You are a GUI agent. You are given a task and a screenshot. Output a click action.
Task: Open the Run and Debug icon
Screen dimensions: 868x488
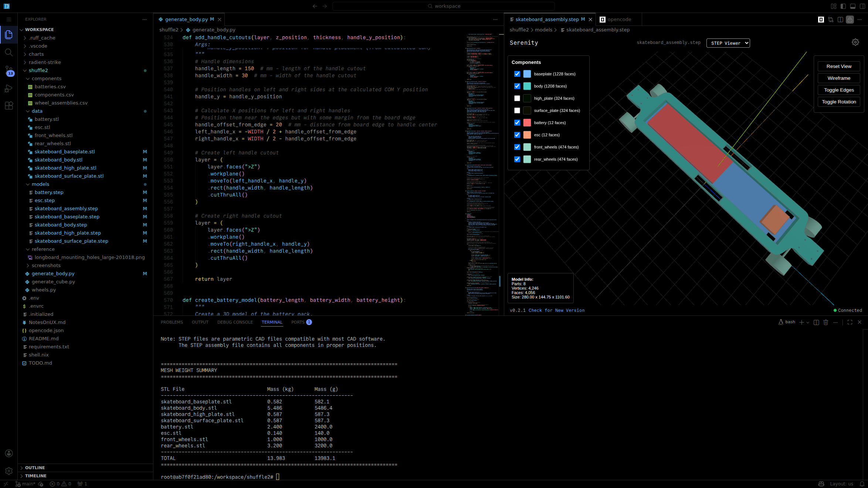[9, 88]
